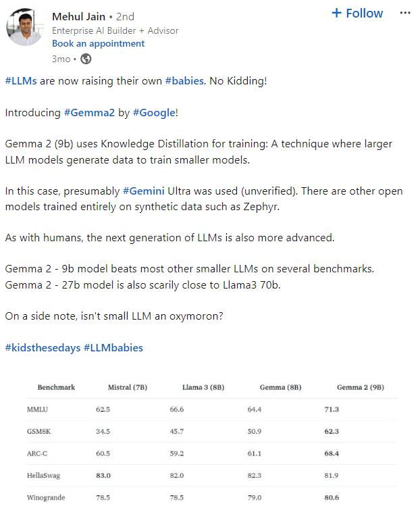Click the globe public visibility icon
The width and height of the screenshot is (420, 521).
[x=86, y=59]
